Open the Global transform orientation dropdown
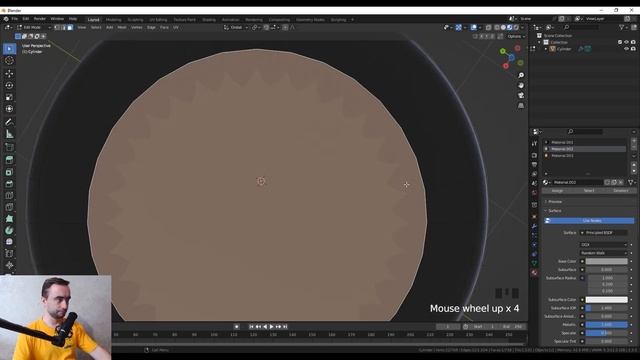The image size is (640, 360). pos(236,27)
